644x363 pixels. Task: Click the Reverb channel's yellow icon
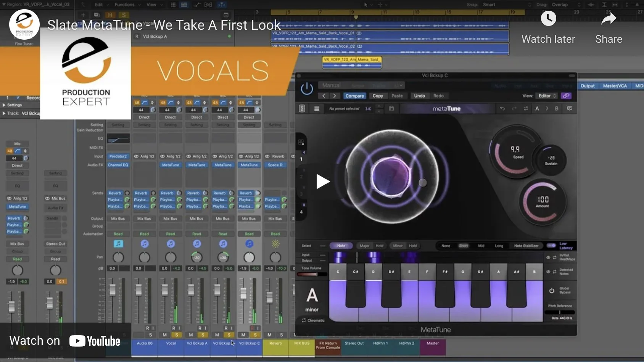[275, 244]
